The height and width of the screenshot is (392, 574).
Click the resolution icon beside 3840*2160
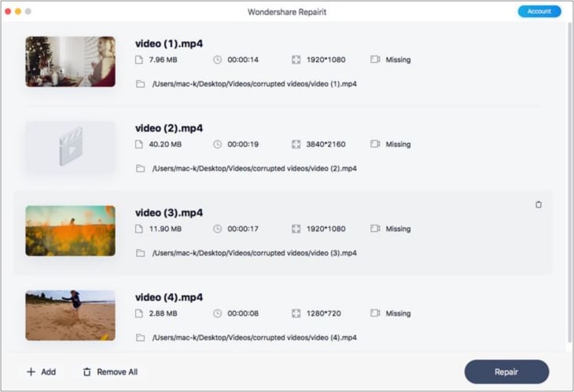pyautogui.click(x=296, y=144)
